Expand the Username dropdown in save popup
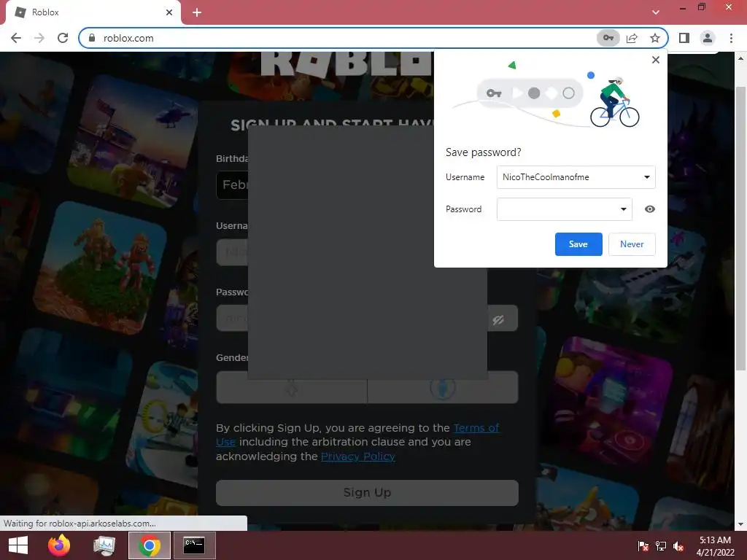The image size is (747, 560). click(x=646, y=177)
